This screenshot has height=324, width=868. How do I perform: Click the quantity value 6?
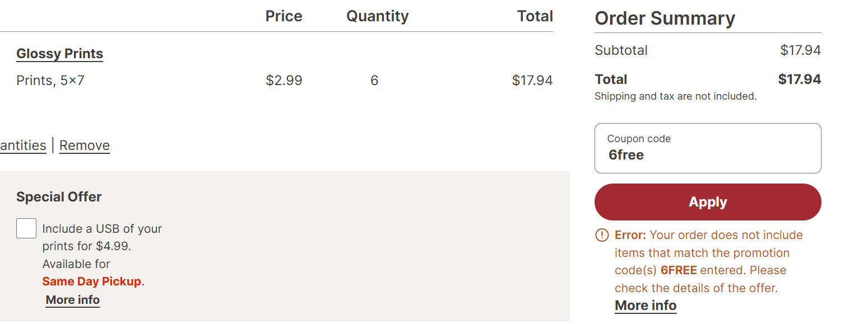click(374, 81)
